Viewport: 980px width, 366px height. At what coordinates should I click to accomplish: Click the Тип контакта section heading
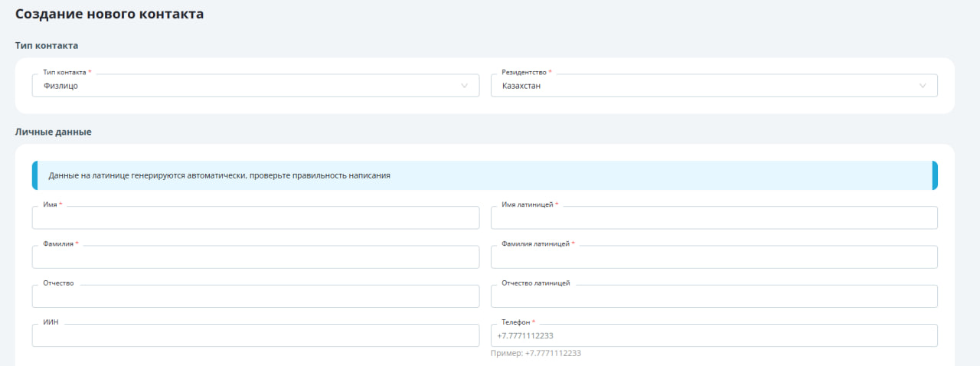[x=47, y=45]
